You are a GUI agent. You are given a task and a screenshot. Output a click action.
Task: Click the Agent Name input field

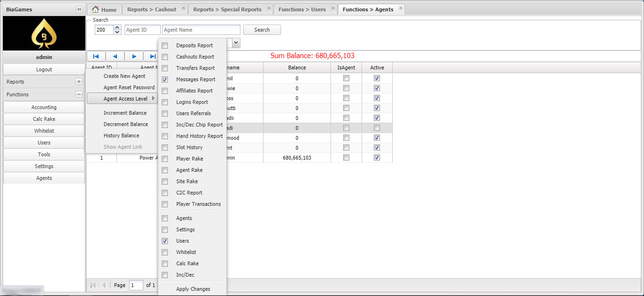pyautogui.click(x=201, y=30)
